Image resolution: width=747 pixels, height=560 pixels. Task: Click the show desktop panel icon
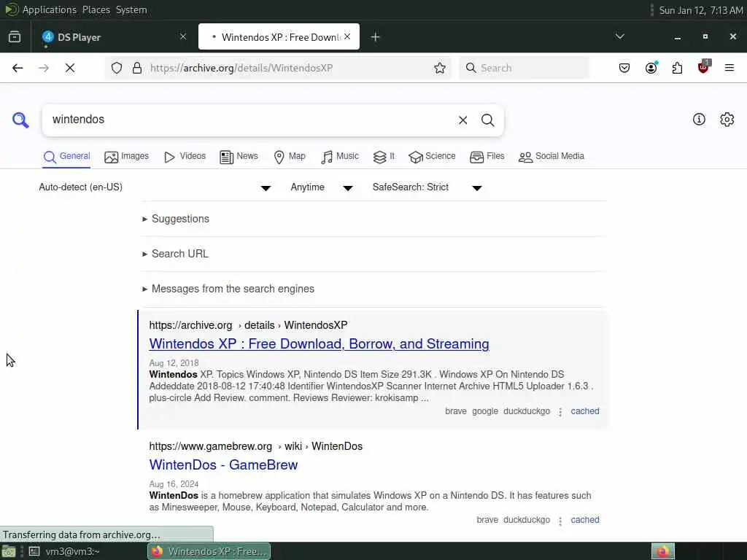coord(9,552)
